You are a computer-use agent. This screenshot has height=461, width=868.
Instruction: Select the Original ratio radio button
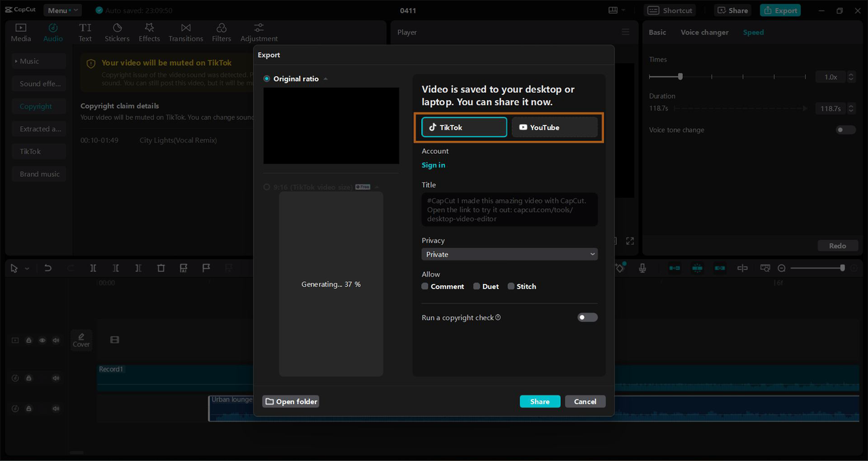[267, 79]
